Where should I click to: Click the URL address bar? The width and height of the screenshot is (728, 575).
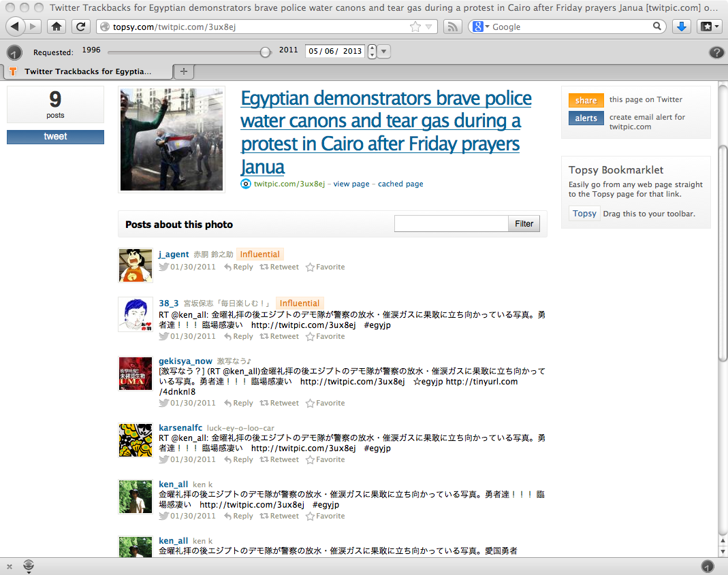tap(267, 27)
